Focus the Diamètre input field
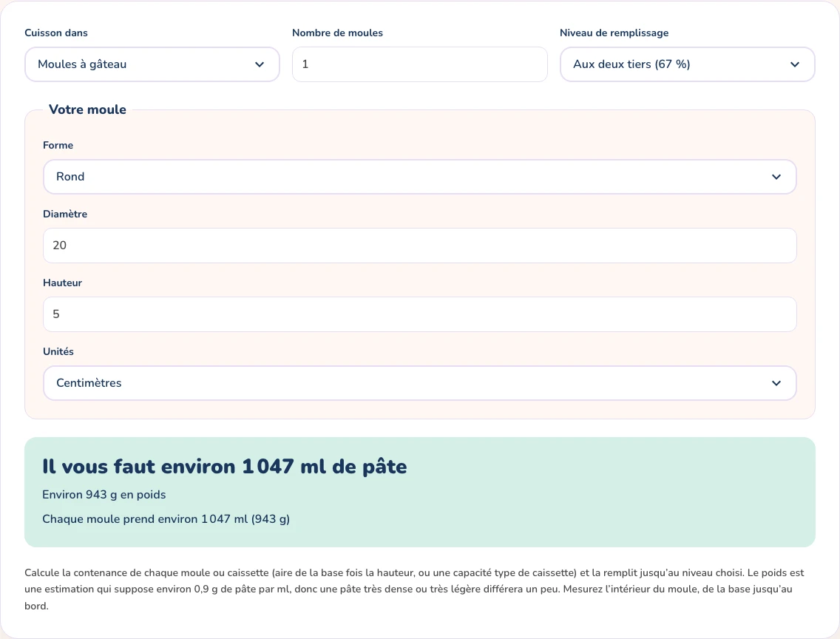This screenshot has width=840, height=639. (x=419, y=246)
